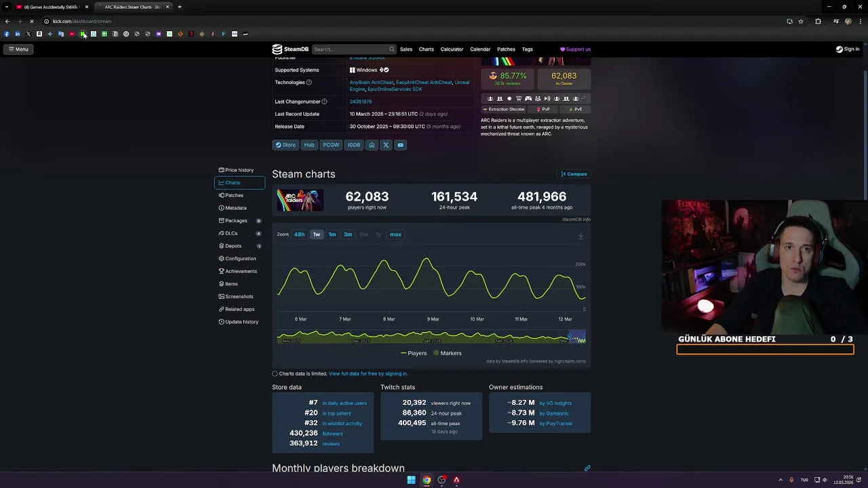Open Calculator in SteamDB top navigation
Screen dimensions: 868x488
(x=452, y=49)
